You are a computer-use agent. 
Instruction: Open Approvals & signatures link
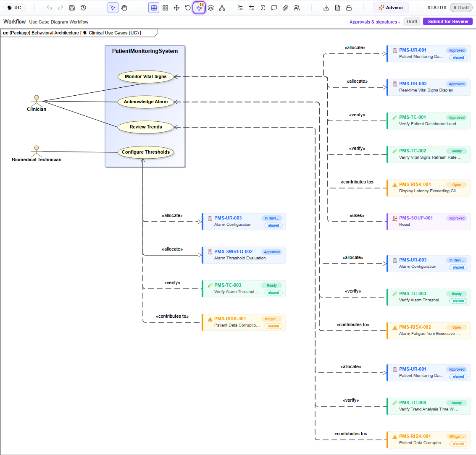click(375, 22)
